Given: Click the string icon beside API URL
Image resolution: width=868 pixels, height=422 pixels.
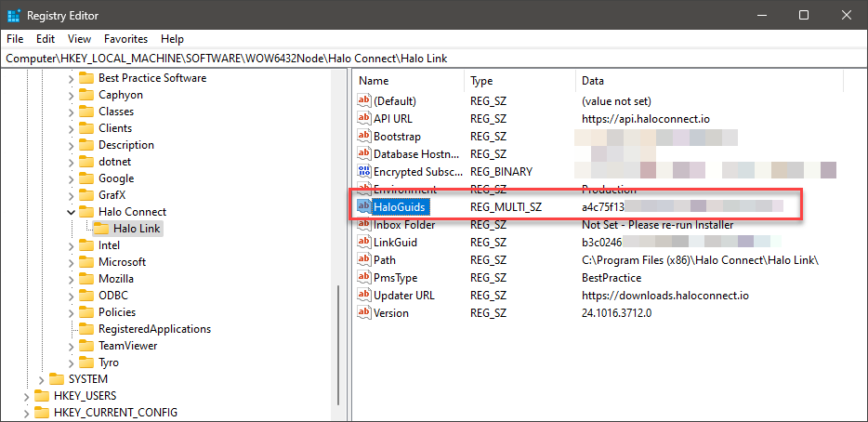Looking at the screenshot, I should pos(363,119).
